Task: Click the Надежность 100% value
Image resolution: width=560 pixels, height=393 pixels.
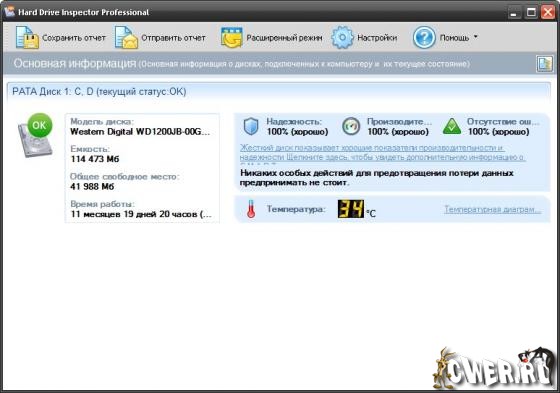Action: (297, 132)
